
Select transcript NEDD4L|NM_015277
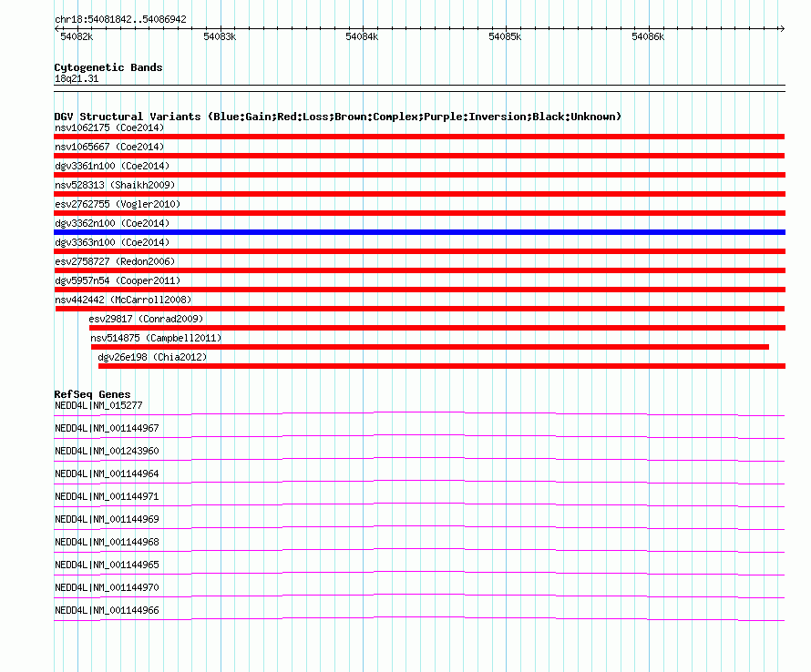(98, 406)
